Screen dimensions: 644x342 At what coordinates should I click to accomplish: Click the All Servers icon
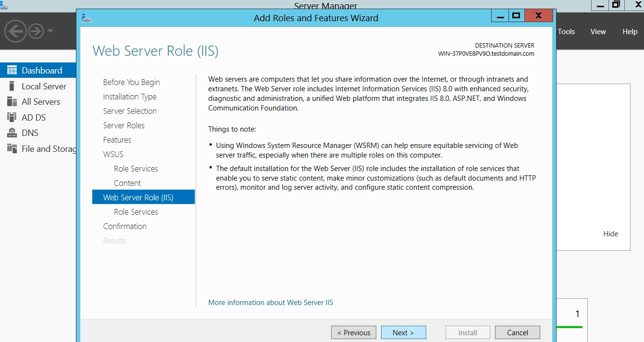(x=12, y=102)
